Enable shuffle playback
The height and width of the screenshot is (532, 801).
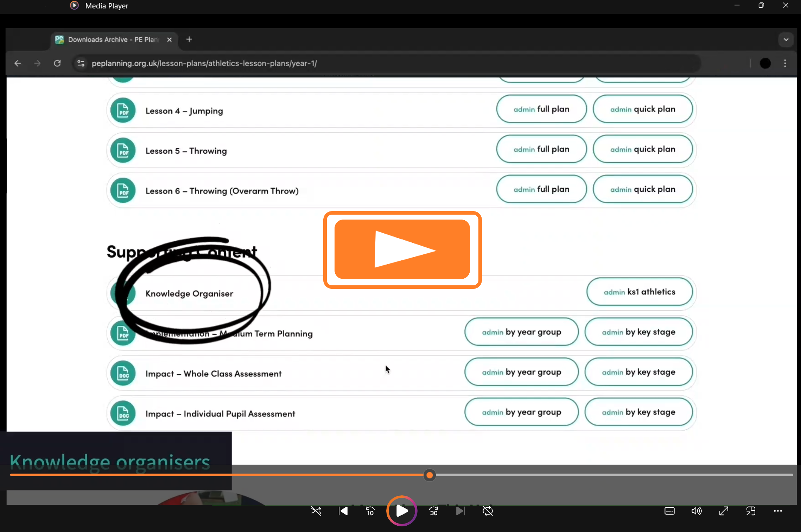pyautogui.click(x=316, y=511)
